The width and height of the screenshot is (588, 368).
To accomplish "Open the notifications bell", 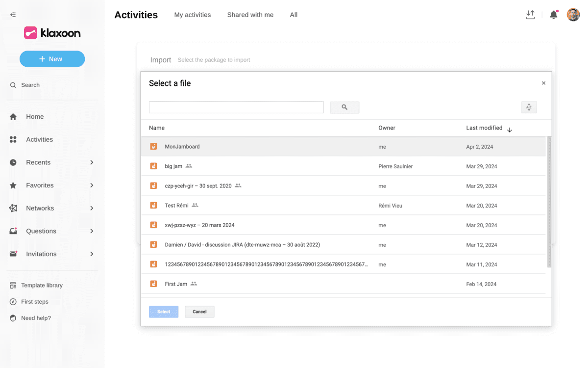I will 554,15.
